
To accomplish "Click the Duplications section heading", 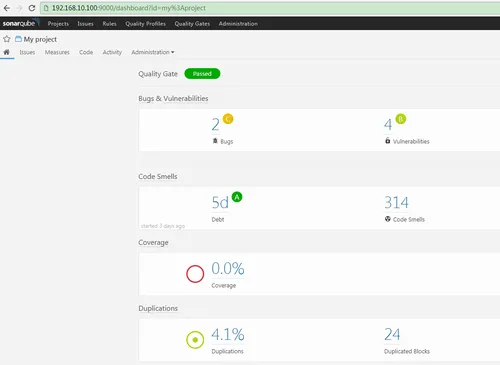I will pos(158,308).
